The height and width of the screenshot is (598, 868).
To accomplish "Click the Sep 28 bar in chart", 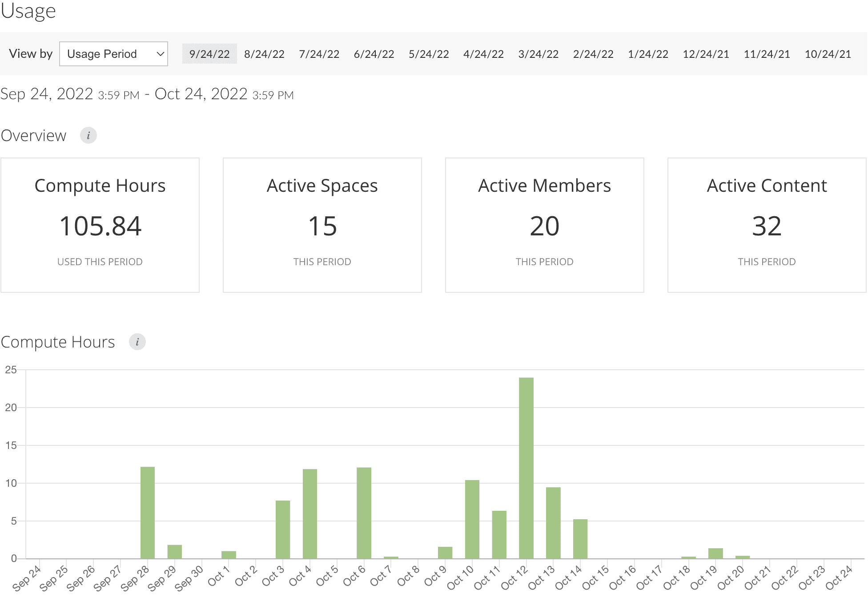I will click(147, 513).
